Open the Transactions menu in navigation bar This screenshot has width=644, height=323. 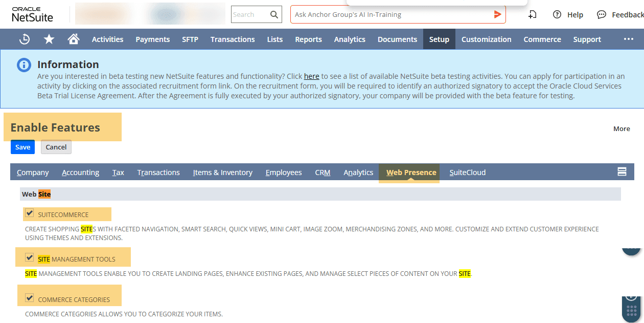(x=233, y=39)
